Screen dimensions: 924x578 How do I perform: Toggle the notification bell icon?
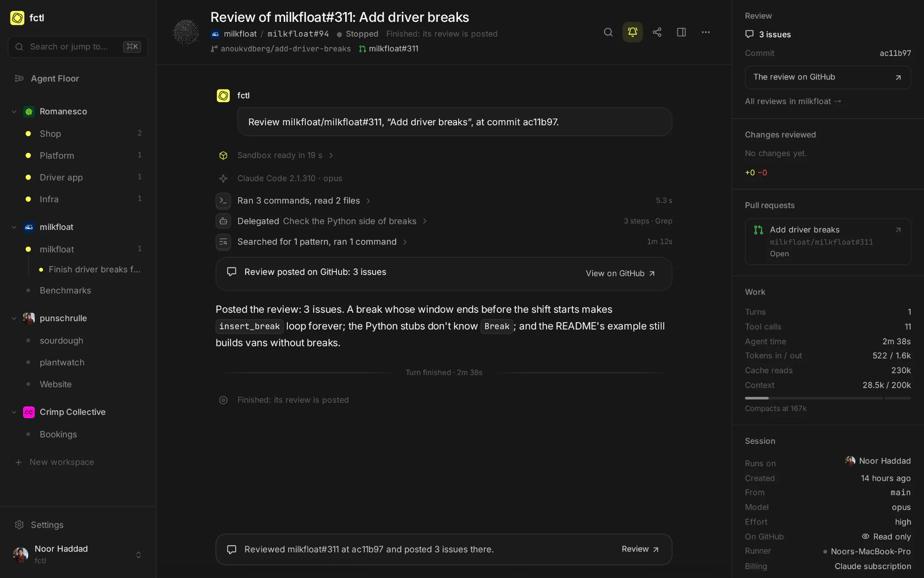[x=632, y=32]
